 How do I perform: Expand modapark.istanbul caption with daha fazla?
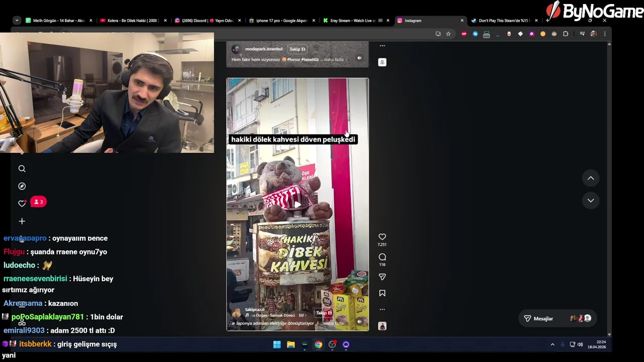pyautogui.click(x=333, y=59)
